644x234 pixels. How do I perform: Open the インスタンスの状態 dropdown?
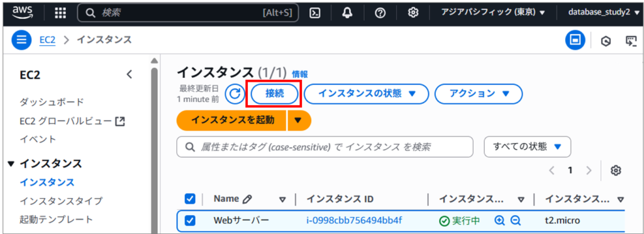pyautogui.click(x=367, y=94)
